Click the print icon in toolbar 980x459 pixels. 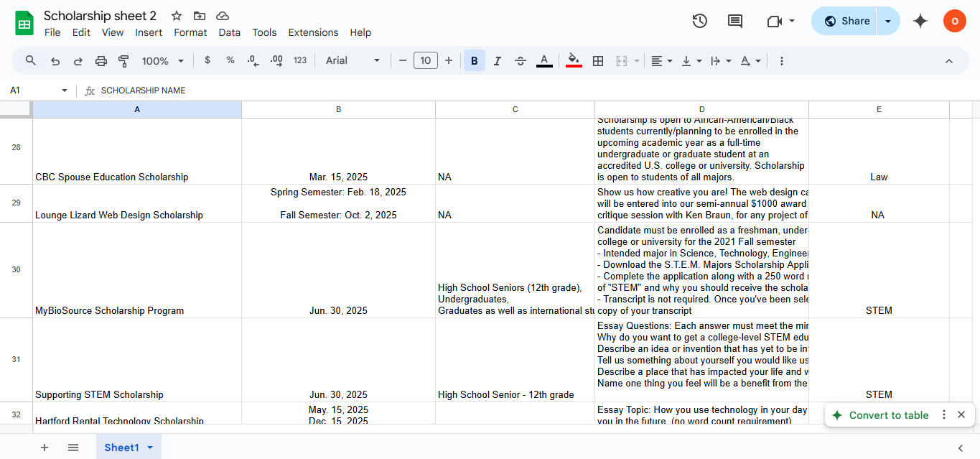click(x=101, y=61)
